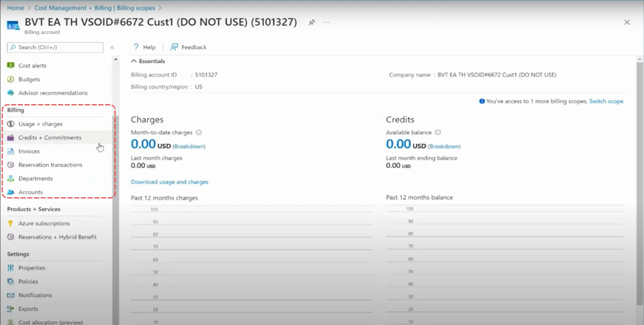644x325 pixels.
Task: Collapse the sidebar with double chevron
Action: click(112, 47)
